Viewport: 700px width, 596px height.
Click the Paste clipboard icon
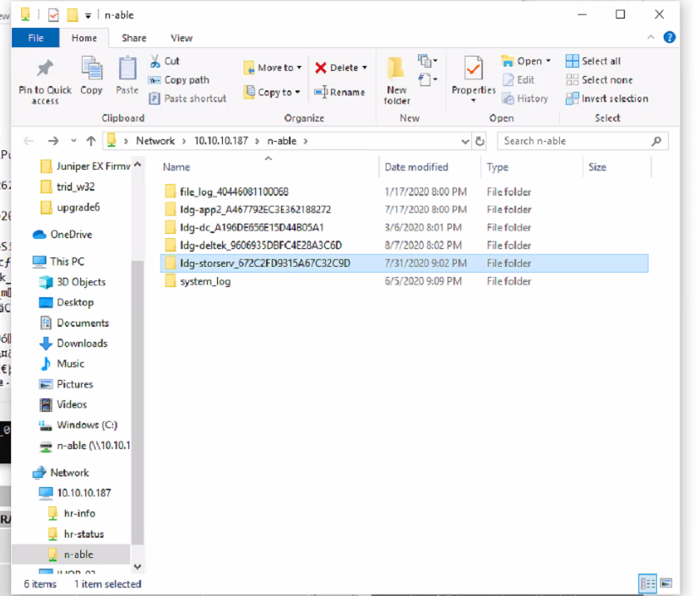coord(128,68)
